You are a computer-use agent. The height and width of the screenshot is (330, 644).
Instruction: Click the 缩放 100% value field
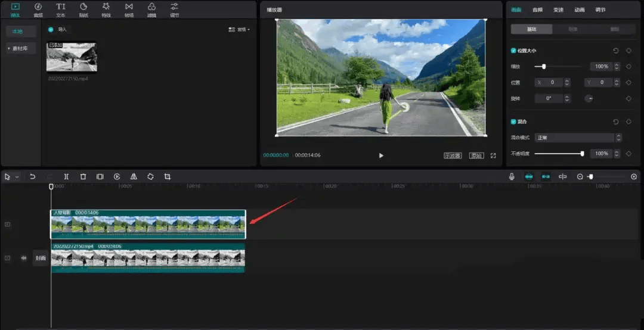601,67
